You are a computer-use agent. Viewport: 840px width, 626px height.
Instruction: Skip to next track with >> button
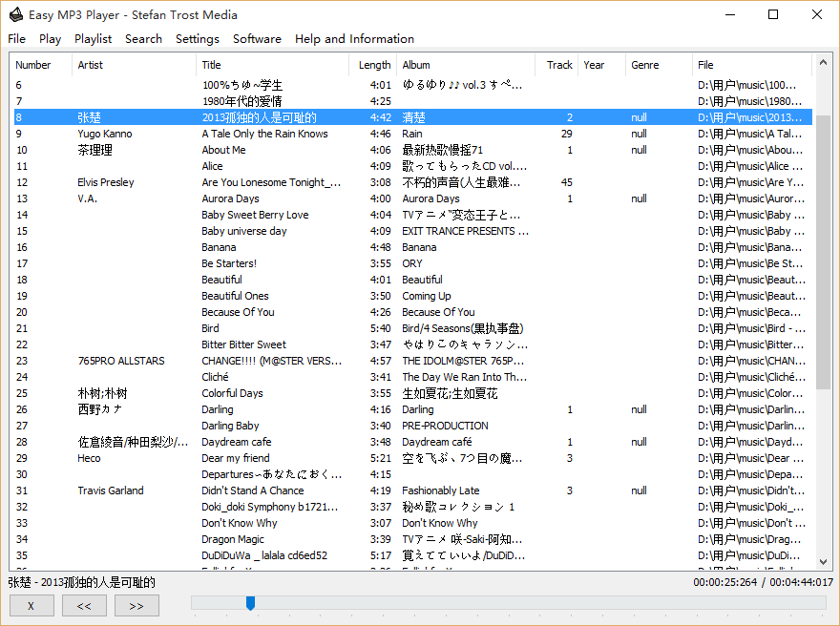[x=136, y=606]
